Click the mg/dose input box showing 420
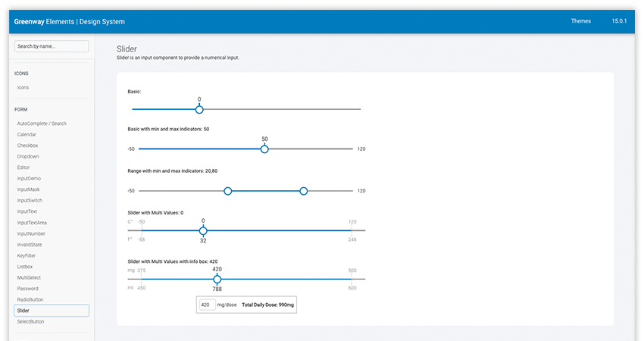Viewport: 644px width, 341px height. (x=206, y=305)
